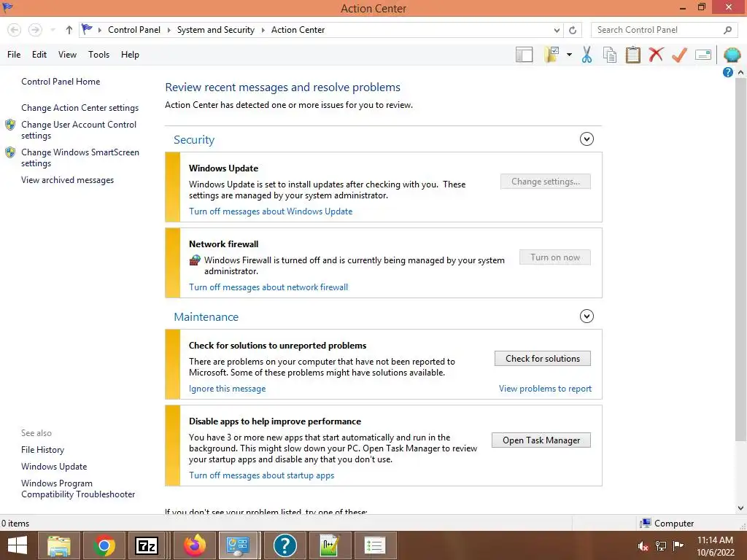Click the Forward navigation arrow
Screen dimensions: 747x560
point(35,30)
